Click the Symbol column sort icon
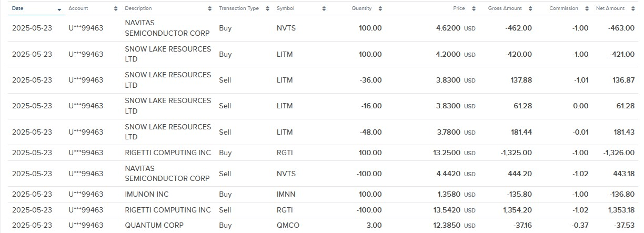Screen dimensions: 644x233 [324, 8]
